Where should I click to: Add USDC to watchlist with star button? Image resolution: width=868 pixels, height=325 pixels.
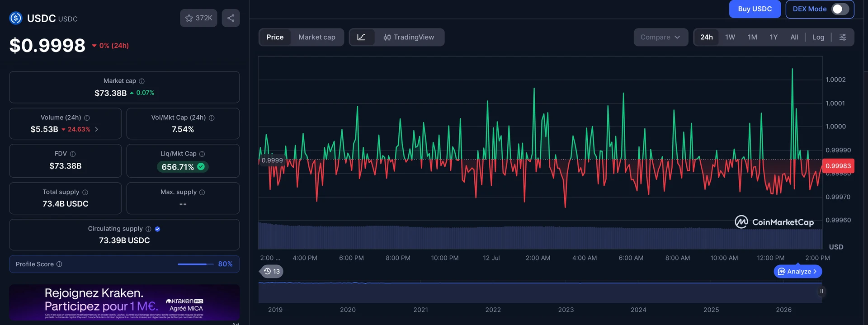[198, 18]
